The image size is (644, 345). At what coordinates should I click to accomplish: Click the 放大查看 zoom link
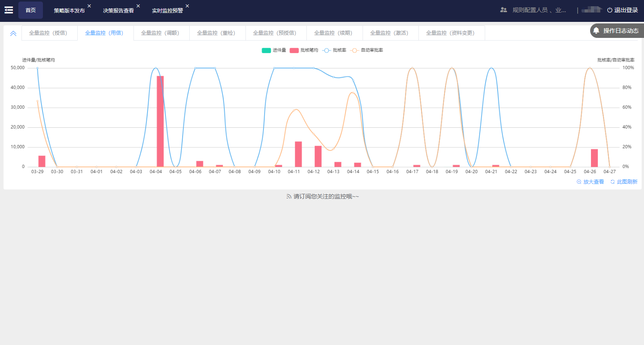[590, 182]
